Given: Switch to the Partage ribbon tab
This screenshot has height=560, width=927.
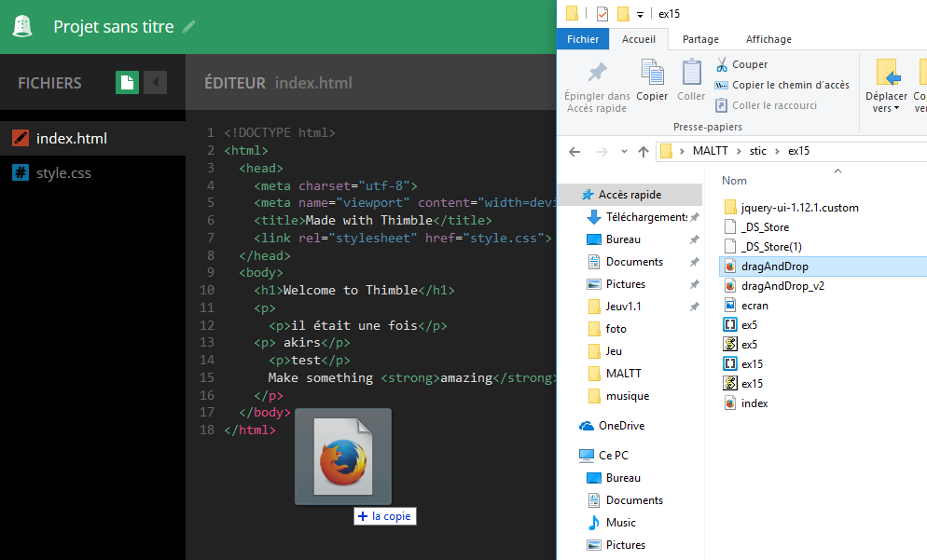Looking at the screenshot, I should pos(700,39).
